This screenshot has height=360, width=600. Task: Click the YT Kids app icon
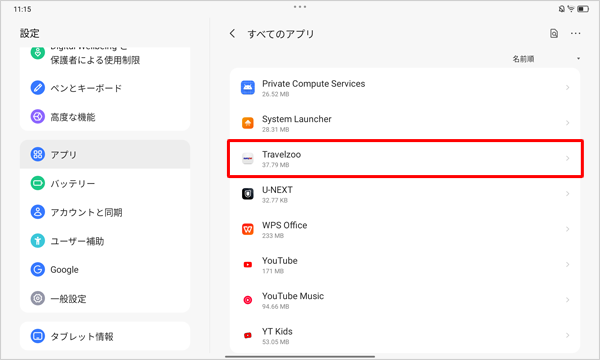pos(248,335)
